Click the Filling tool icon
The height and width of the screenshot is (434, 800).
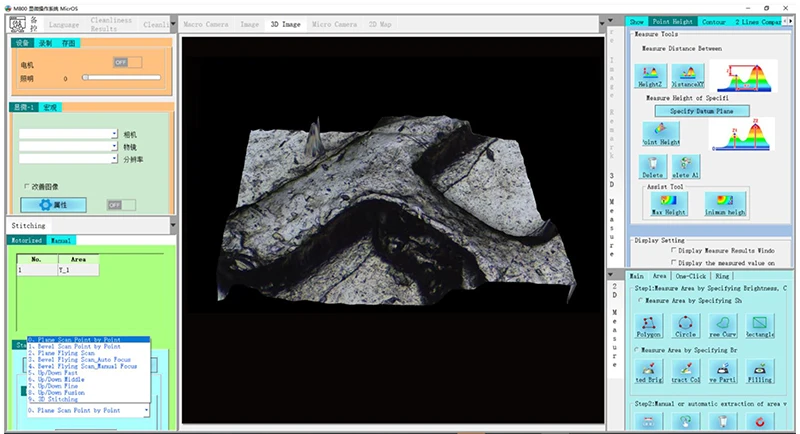pyautogui.click(x=761, y=371)
